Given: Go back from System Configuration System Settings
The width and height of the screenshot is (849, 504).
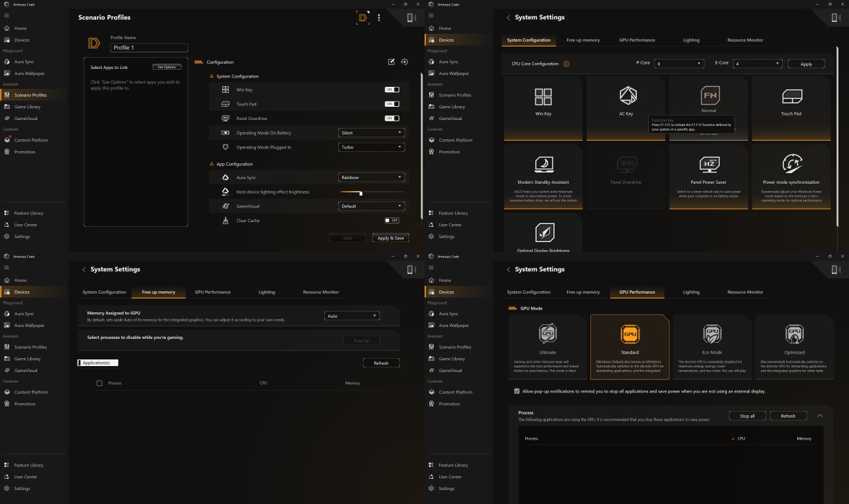Looking at the screenshot, I should click(508, 18).
